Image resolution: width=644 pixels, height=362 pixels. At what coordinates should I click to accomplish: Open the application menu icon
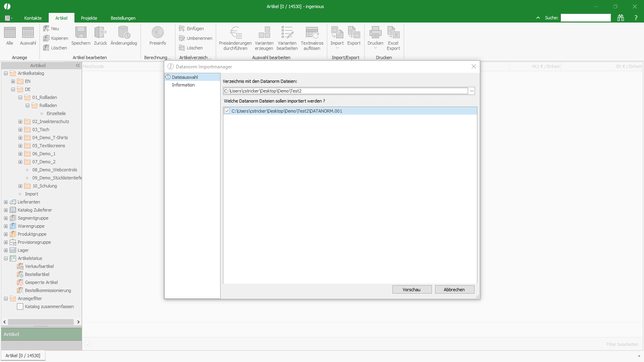[x=8, y=18]
